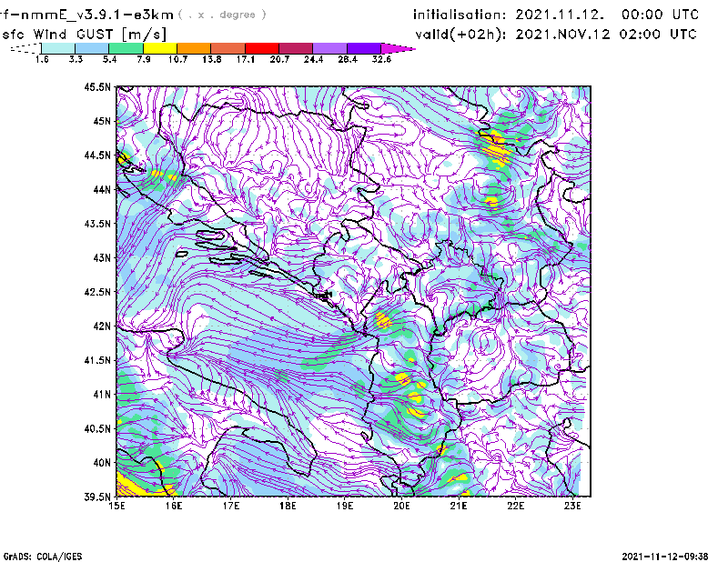Click the 'GrADS: COLA/IGES' credit text
Image resolution: width=728 pixels, height=562 pixels.
click(43, 557)
